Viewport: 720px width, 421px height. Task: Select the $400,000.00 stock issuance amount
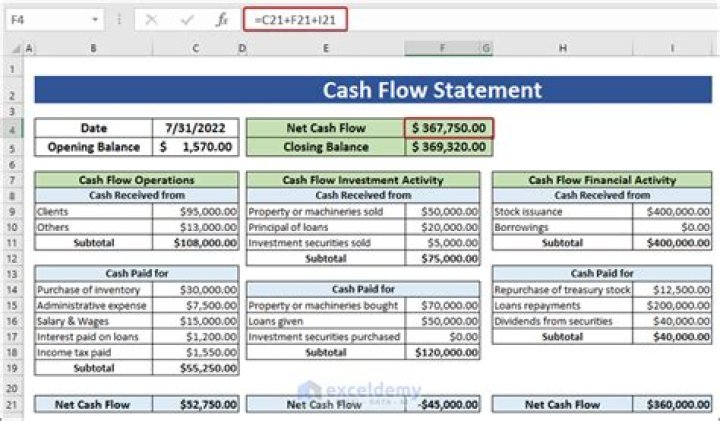[x=672, y=212]
